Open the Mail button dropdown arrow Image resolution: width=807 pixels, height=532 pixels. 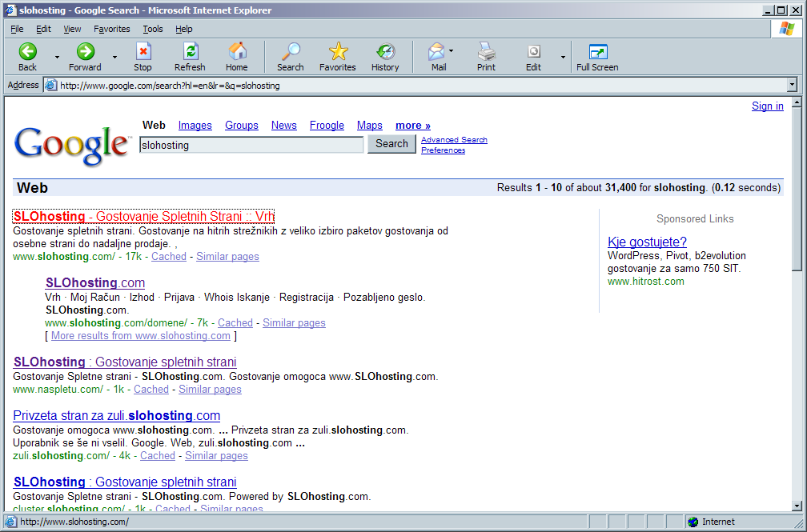tap(452, 51)
